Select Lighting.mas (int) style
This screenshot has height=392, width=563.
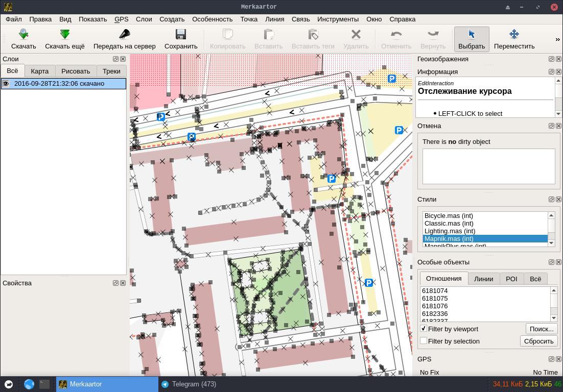[x=485, y=231]
